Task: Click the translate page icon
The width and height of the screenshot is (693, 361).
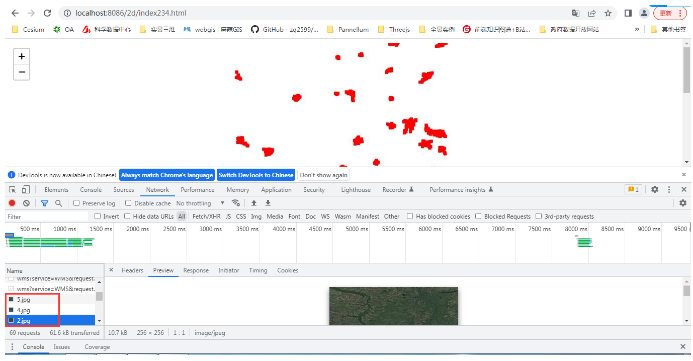Action: [x=575, y=13]
